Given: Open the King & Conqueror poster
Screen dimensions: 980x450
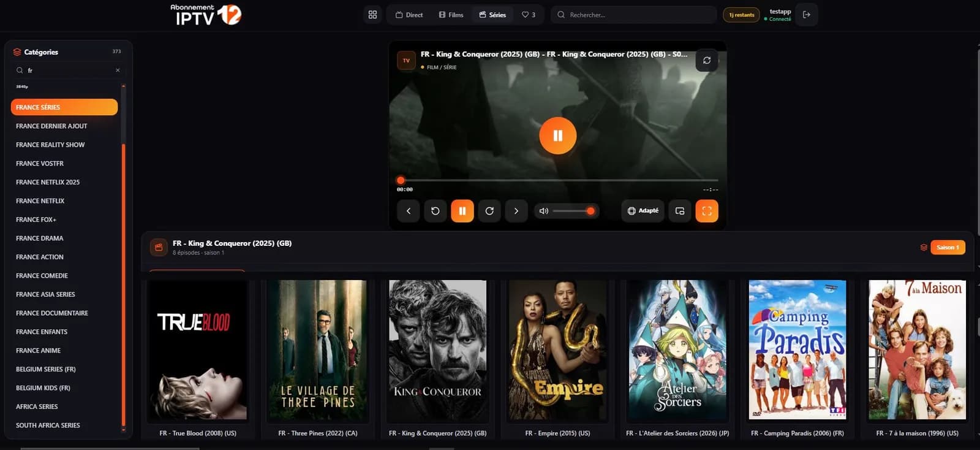Looking at the screenshot, I should 438,350.
